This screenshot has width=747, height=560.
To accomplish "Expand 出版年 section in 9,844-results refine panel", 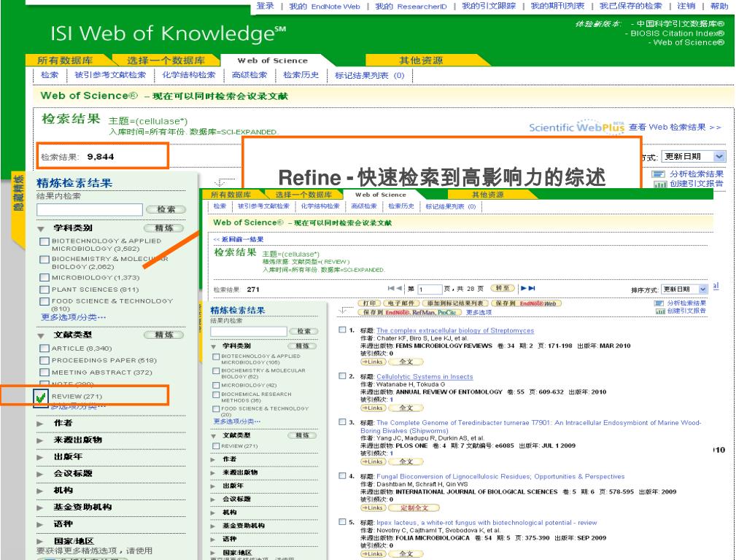I will pyautogui.click(x=40, y=457).
